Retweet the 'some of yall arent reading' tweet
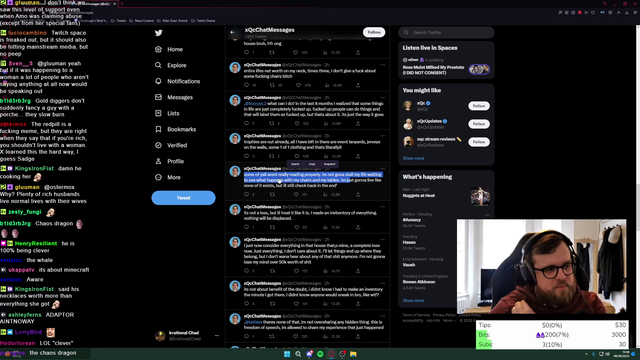This screenshot has height=360, width=640. coord(272,194)
